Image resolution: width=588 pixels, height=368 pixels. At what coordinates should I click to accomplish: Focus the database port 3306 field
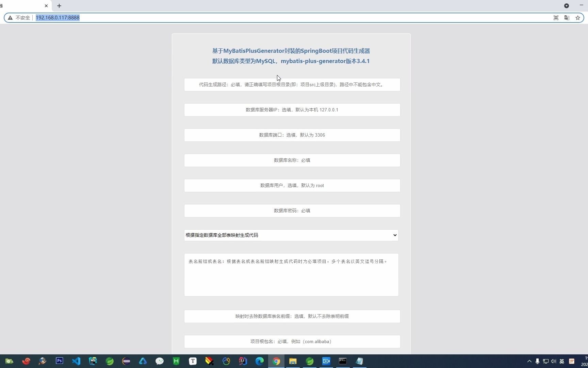click(292, 135)
